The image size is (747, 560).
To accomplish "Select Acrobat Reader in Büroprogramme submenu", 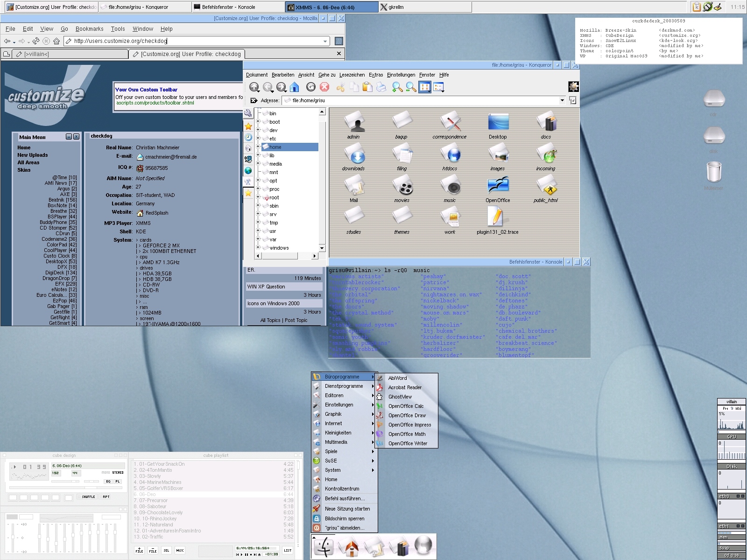I will (x=407, y=387).
